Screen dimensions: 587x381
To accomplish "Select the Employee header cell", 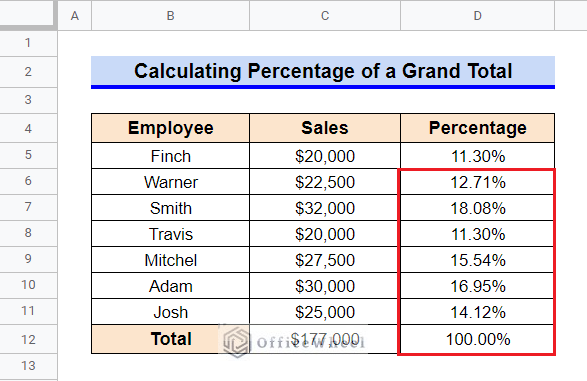I will [170, 128].
